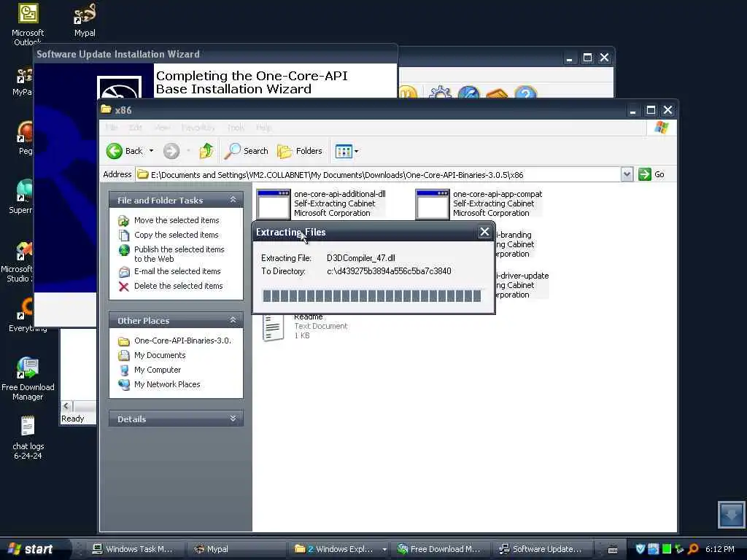Go to My Computer in Other Places
The height and width of the screenshot is (560, 747).
pos(158,370)
